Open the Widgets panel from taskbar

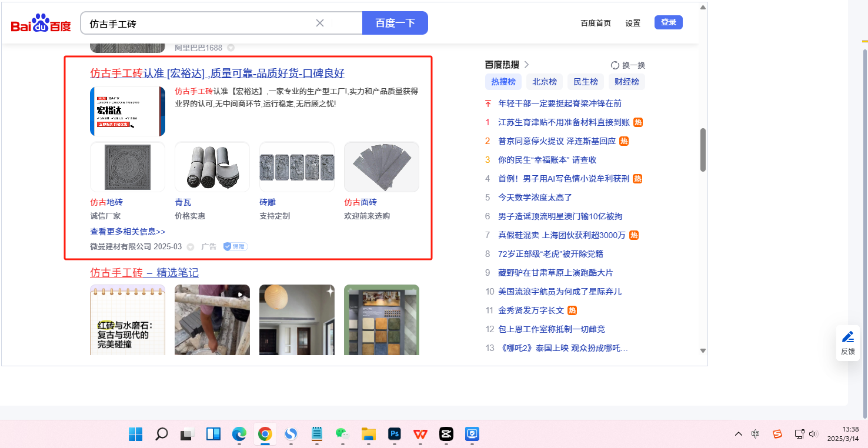tap(213, 434)
